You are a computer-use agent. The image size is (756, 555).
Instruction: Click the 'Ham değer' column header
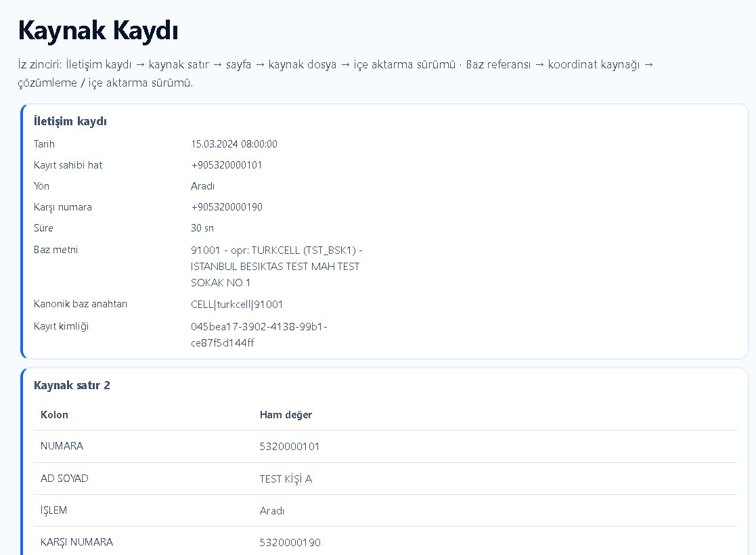[x=286, y=415]
